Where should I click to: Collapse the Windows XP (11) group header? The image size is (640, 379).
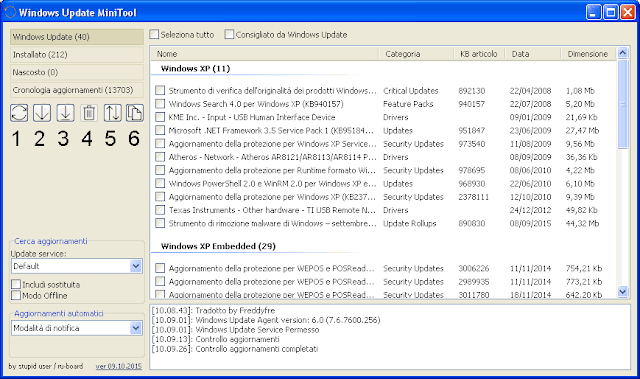196,69
